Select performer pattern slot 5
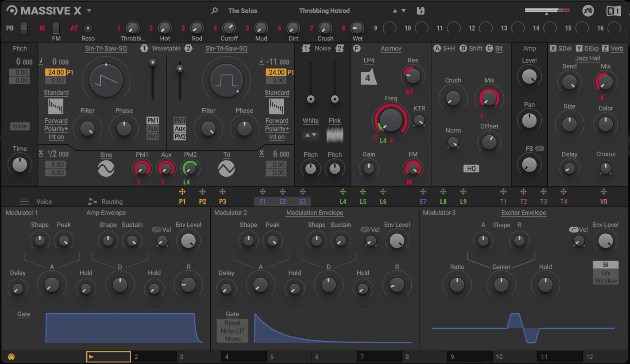This screenshot has width=630, height=364. pos(289,357)
